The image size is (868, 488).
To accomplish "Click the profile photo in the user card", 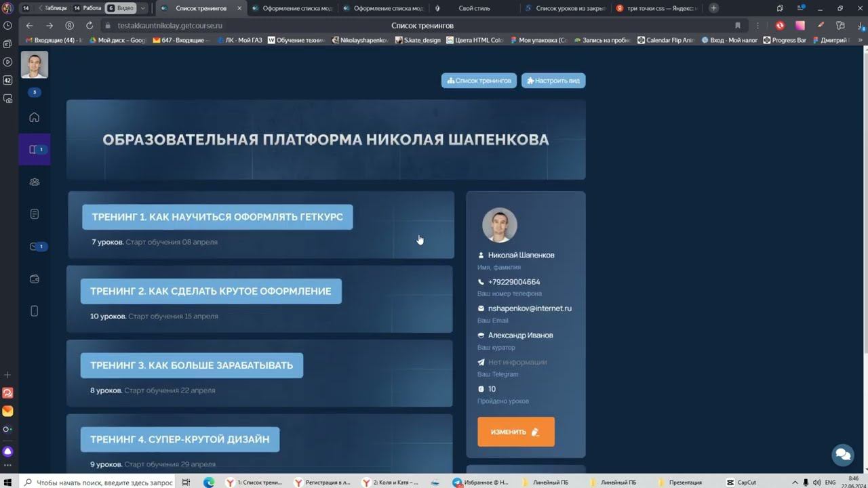I will pos(500,225).
